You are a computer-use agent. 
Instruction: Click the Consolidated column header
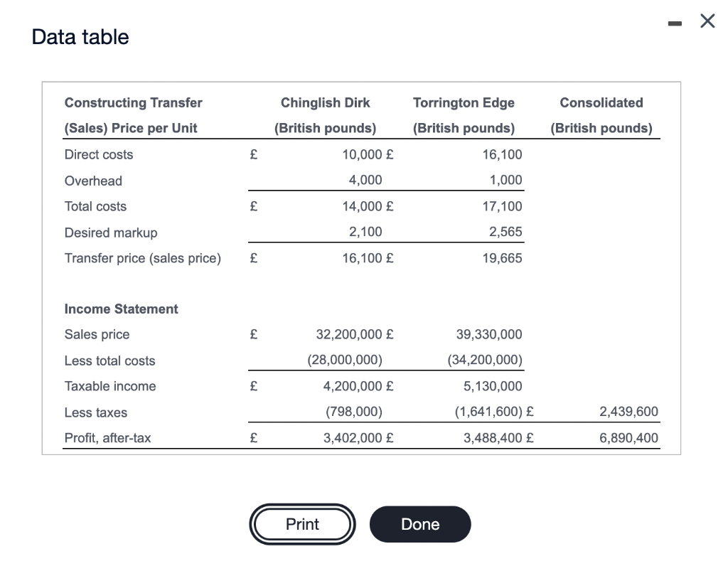tap(601, 115)
